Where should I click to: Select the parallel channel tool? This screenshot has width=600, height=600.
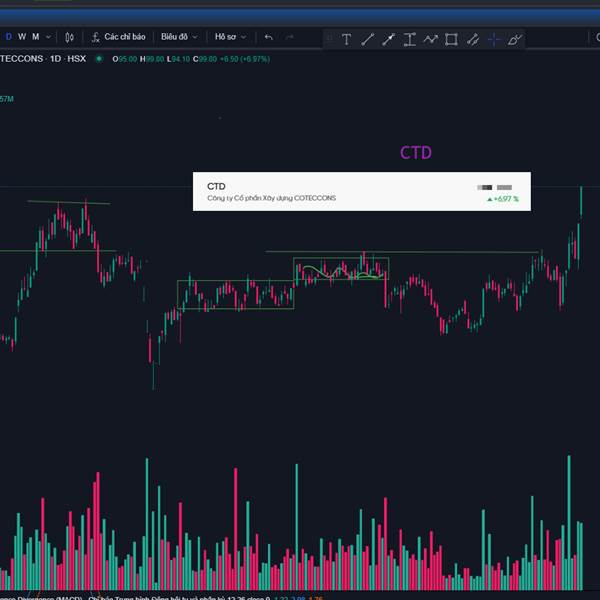pyautogui.click(x=472, y=40)
